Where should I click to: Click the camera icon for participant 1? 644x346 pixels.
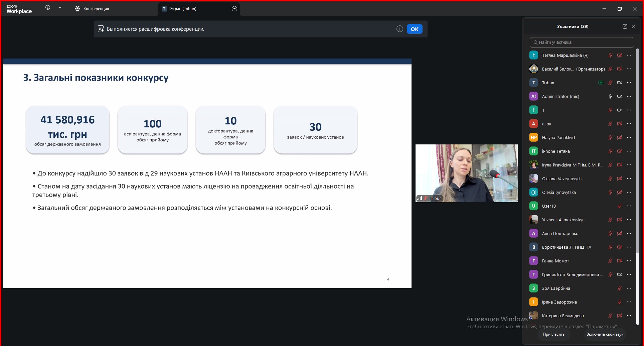tap(620, 110)
